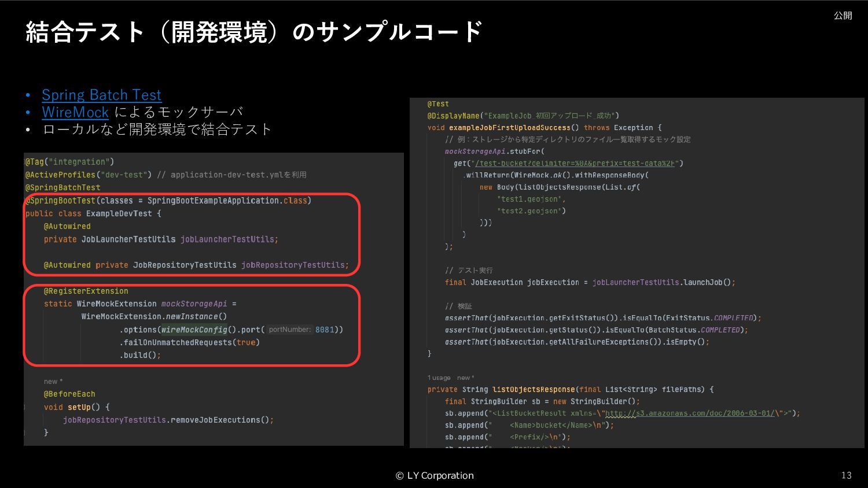Click the void setUp() method line
This screenshot has width=868, height=488.
tap(77, 407)
